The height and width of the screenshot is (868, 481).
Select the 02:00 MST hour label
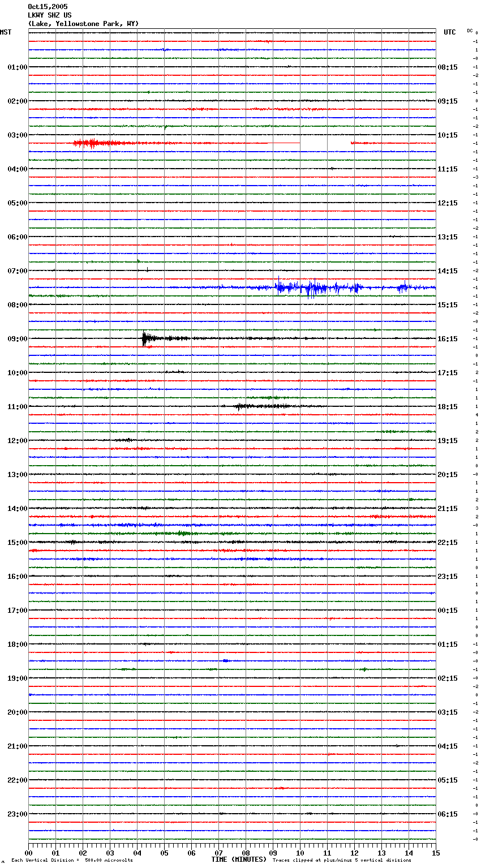click(x=18, y=101)
